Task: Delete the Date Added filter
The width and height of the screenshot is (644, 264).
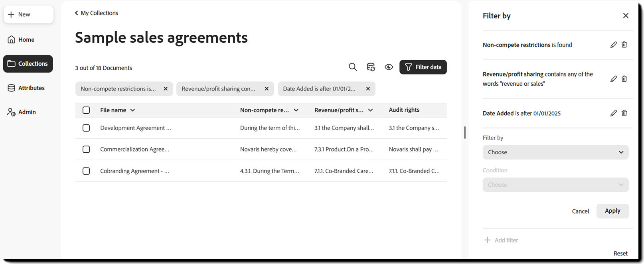Action: point(624,113)
